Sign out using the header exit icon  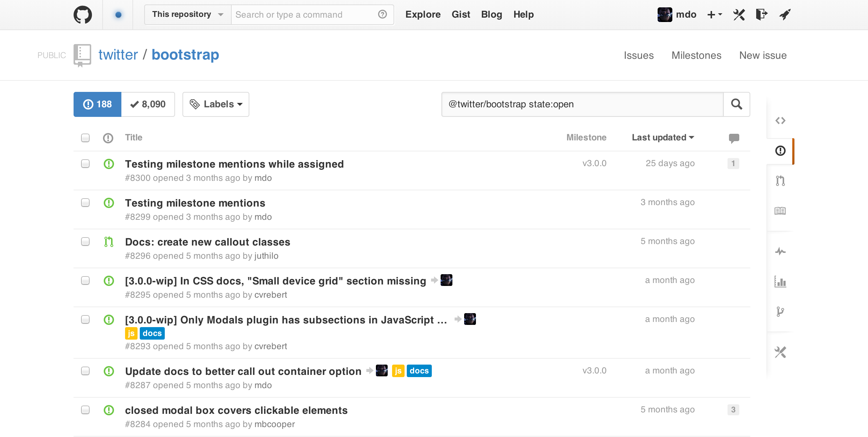[761, 15]
